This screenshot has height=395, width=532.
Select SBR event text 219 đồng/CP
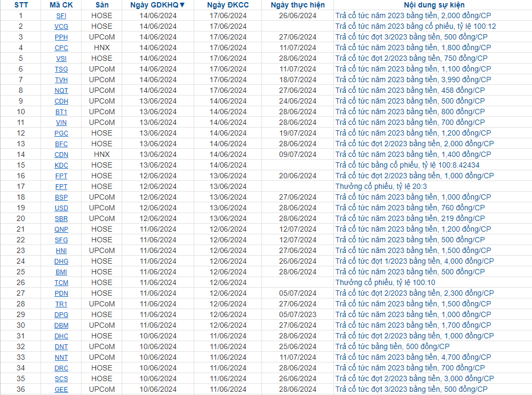coord(410,218)
